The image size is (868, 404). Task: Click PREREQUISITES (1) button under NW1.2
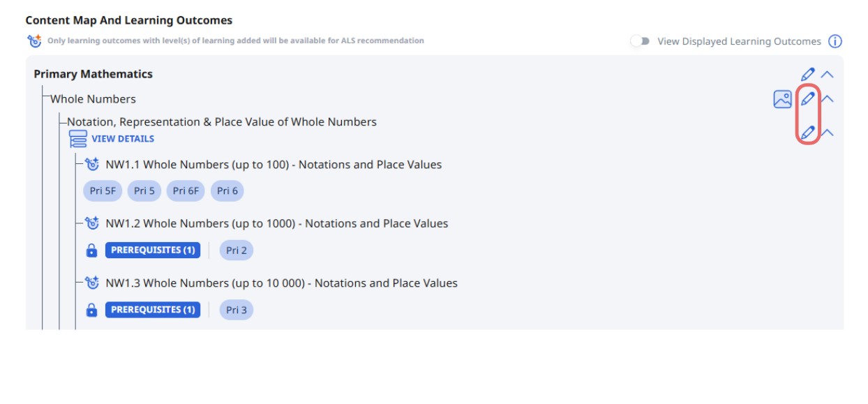point(153,250)
